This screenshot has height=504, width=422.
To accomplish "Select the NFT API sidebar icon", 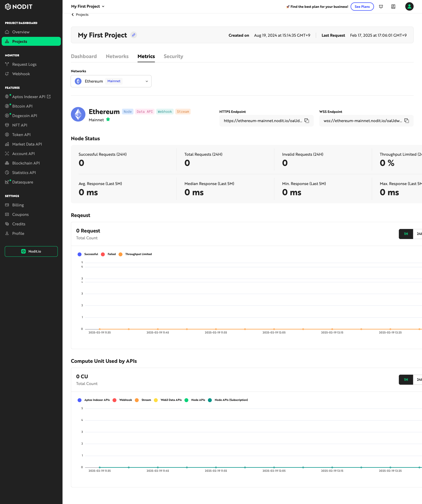I will click(x=7, y=125).
